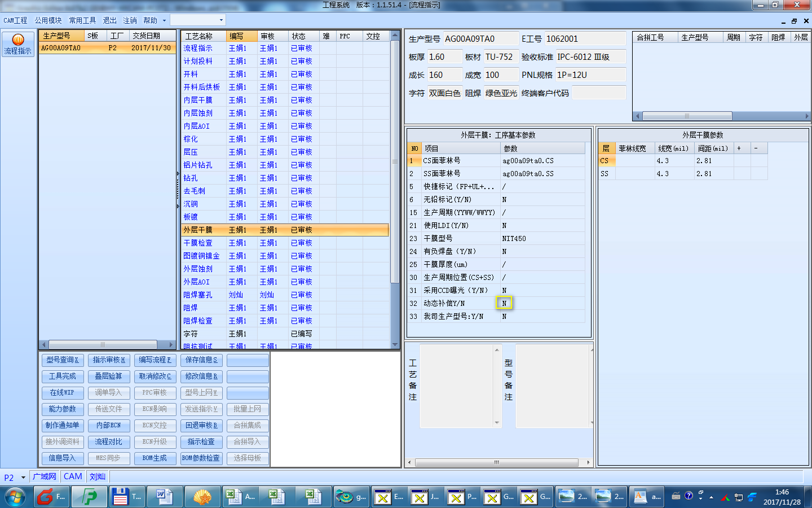
Task: Click the 生产型号 field AG00A09TA0
Action: click(x=480, y=39)
